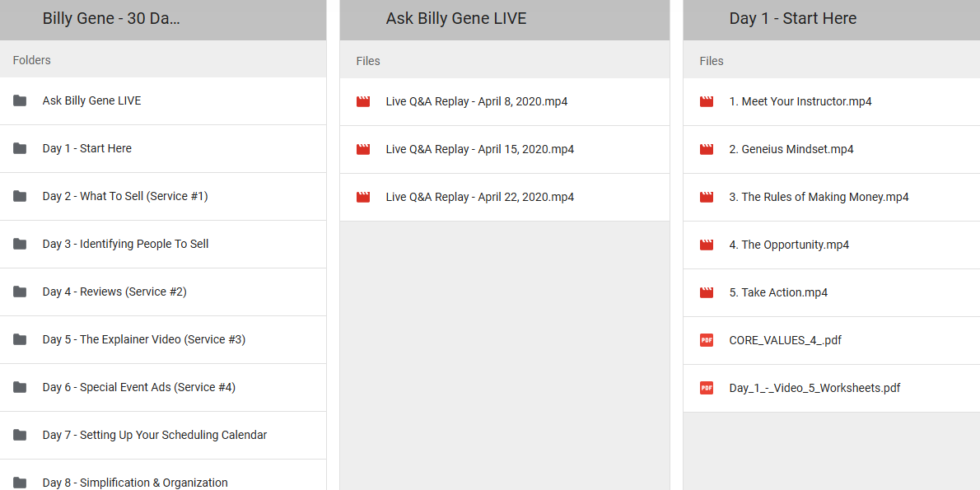Viewport: 980px width, 490px height.
Task: Open Day 3 - Identifying People To Sell
Action: pyautogui.click(x=125, y=244)
